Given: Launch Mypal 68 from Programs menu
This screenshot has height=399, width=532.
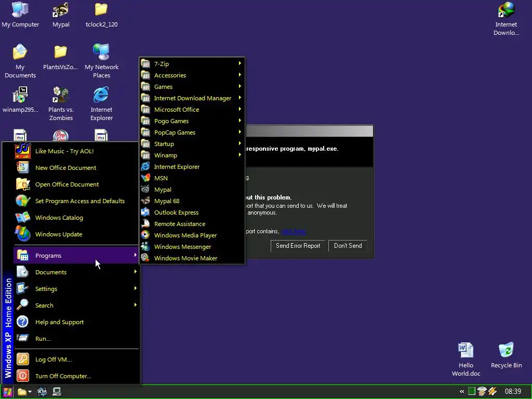Looking at the screenshot, I should point(192,201).
